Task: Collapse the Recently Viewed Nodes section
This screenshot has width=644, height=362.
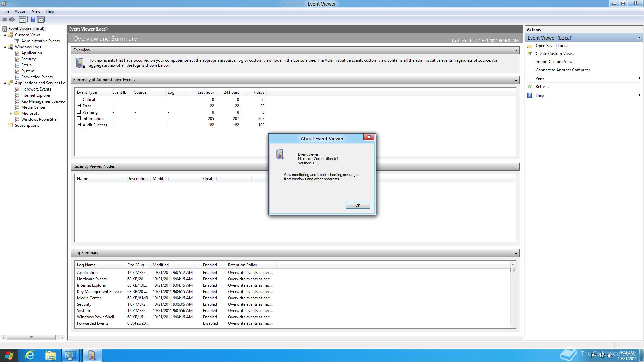Action: click(x=516, y=167)
